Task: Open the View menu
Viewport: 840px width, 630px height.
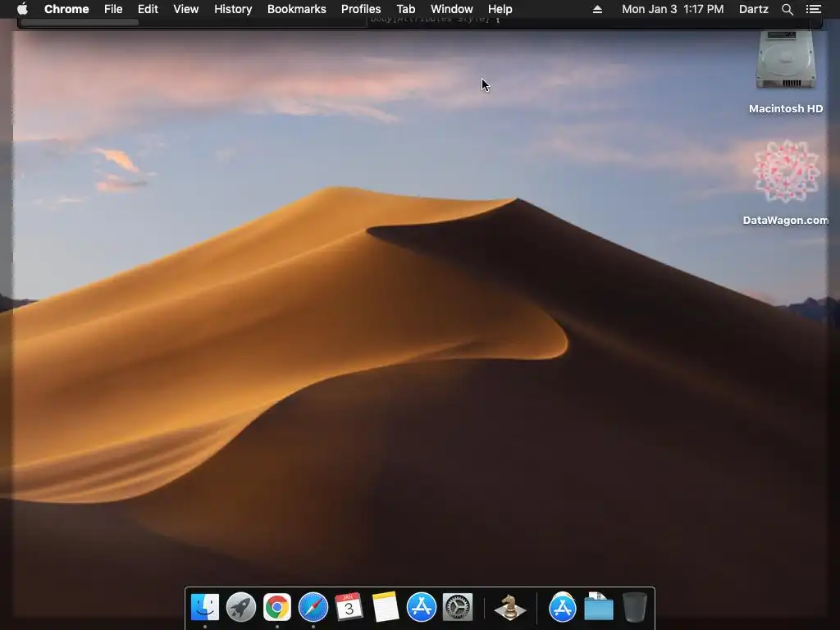Action: coord(186,9)
